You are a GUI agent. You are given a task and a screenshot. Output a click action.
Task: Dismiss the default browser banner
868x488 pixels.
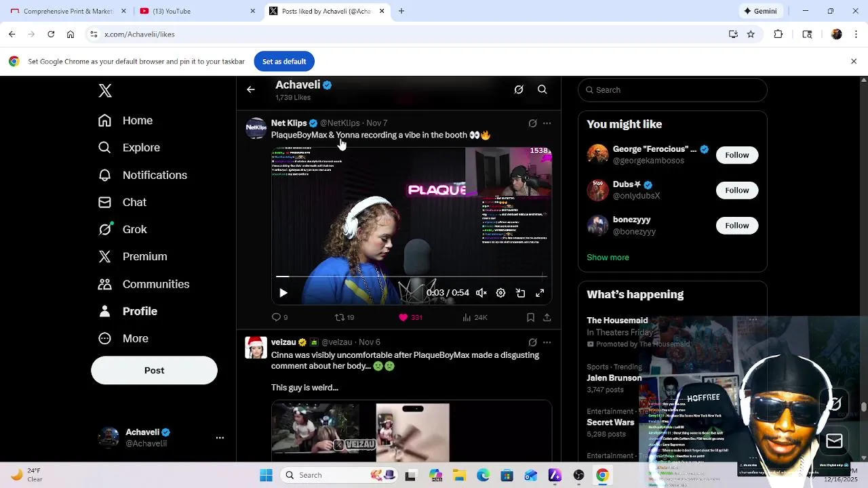[x=854, y=62]
